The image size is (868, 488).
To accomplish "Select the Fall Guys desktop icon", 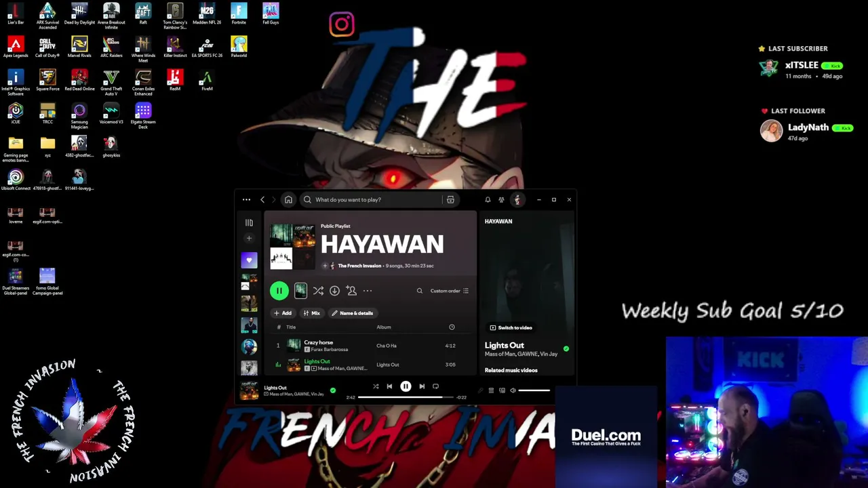I will pyautogui.click(x=271, y=14).
